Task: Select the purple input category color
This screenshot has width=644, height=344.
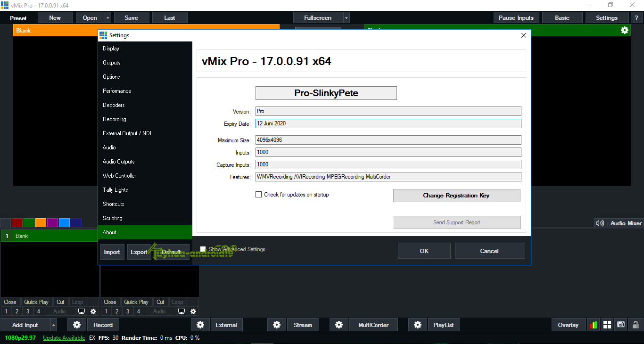Action: [x=52, y=223]
